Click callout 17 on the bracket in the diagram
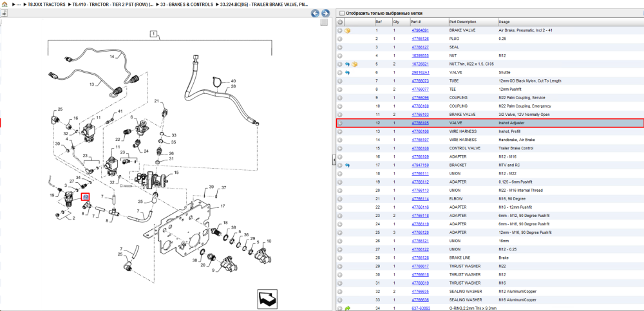The image size is (644, 311). pyautogui.click(x=223, y=206)
